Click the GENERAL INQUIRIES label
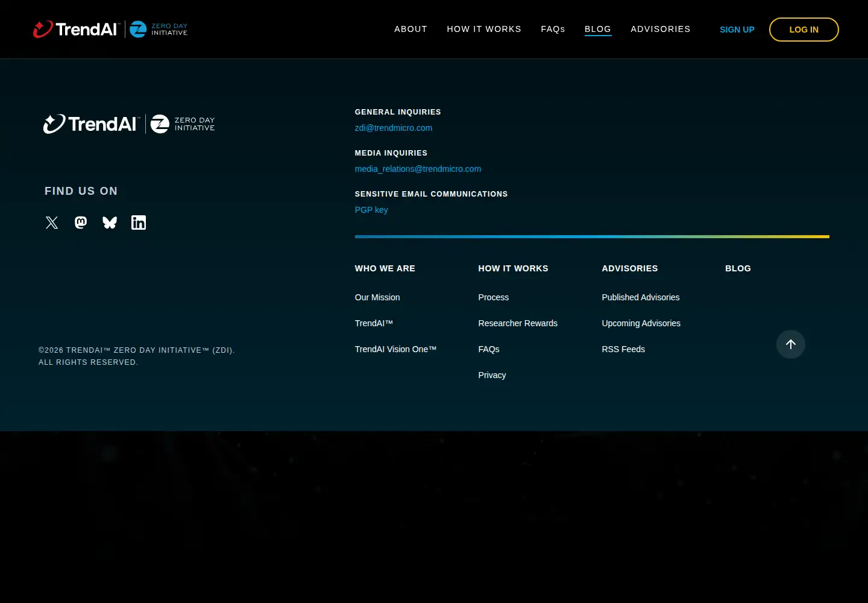 pyautogui.click(x=398, y=112)
